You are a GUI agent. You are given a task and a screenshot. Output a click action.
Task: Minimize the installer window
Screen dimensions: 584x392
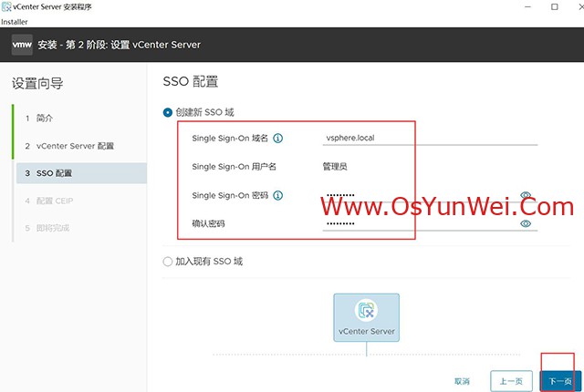click(x=527, y=6)
